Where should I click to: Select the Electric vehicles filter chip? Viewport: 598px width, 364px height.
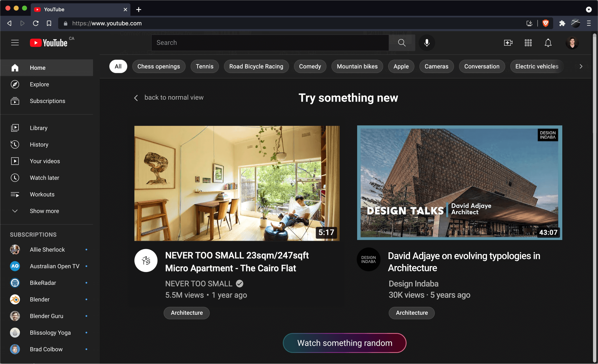(537, 66)
